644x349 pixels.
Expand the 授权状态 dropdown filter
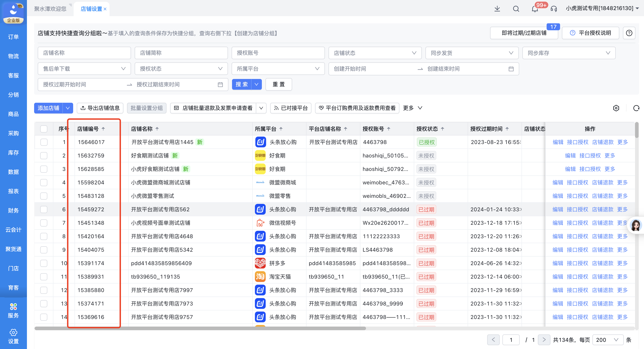pyautogui.click(x=181, y=68)
